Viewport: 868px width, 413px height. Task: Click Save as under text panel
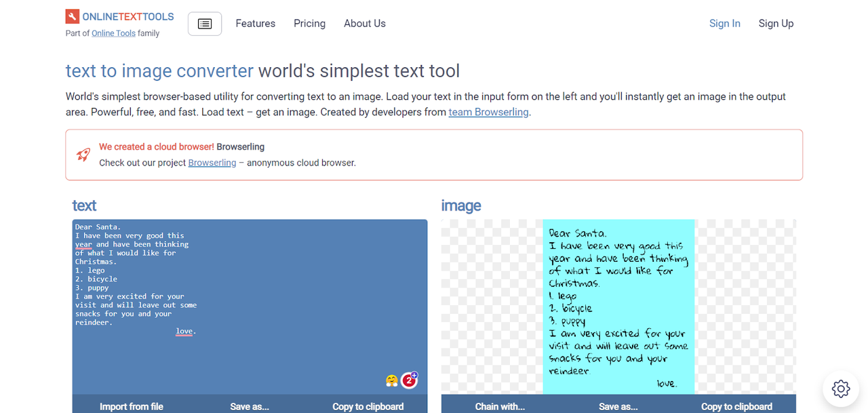click(x=250, y=406)
